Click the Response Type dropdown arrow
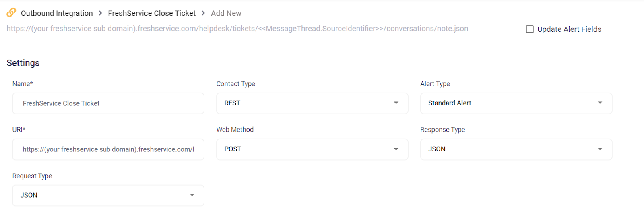This screenshot has height=215, width=644. (600, 149)
